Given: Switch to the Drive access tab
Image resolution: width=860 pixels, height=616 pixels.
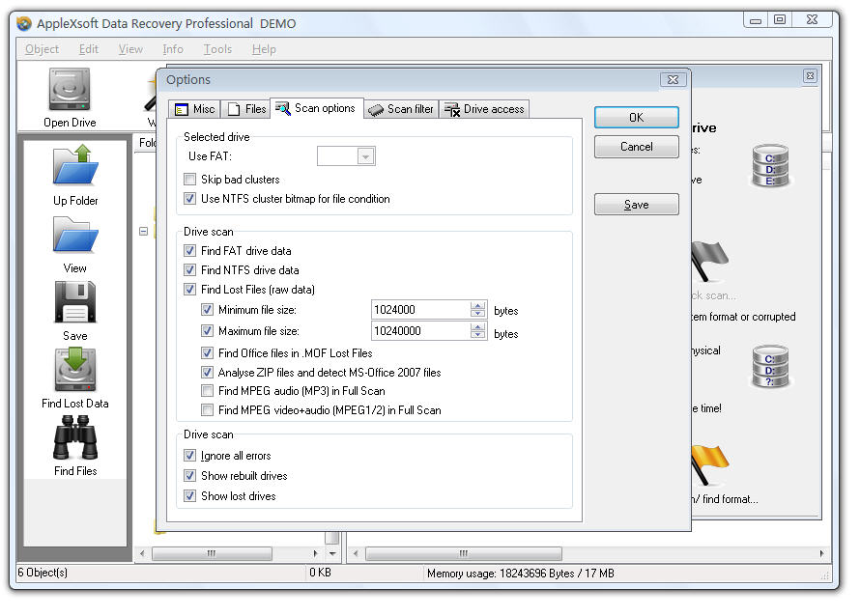Looking at the screenshot, I should (484, 109).
